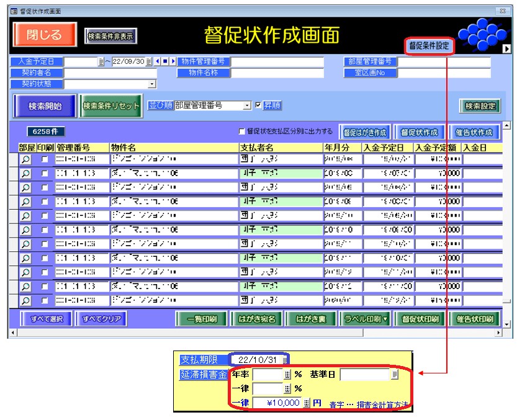Enable 督促状を支払区分別に出力する checkbox
This screenshot has height=420, width=517.
click(x=242, y=132)
